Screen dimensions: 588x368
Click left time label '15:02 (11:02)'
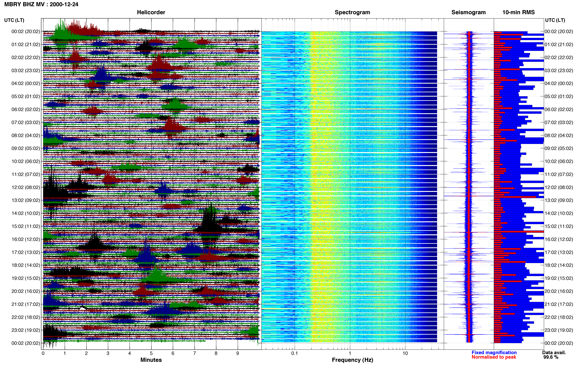[x=26, y=226]
